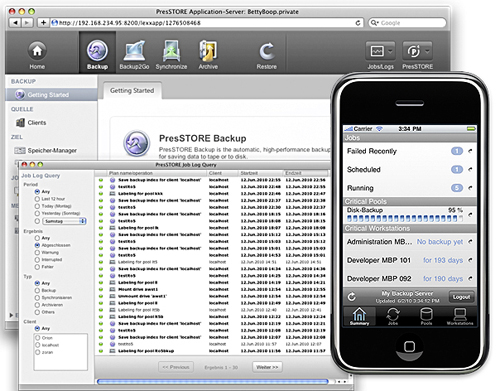Open the Restore toolbar icon

267,56
